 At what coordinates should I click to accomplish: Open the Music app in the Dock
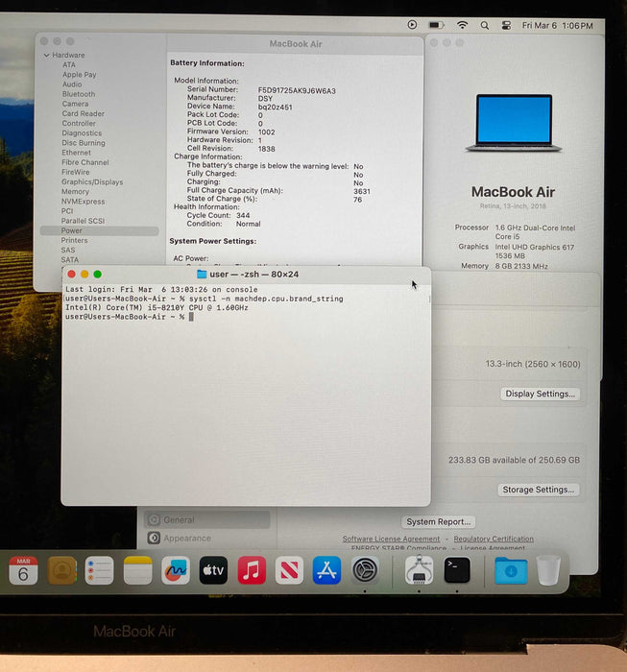coord(252,570)
